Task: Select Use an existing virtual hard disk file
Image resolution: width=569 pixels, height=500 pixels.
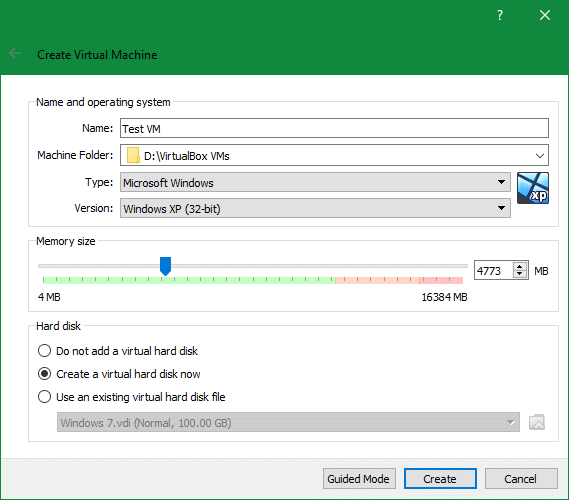Action: click(131, 397)
